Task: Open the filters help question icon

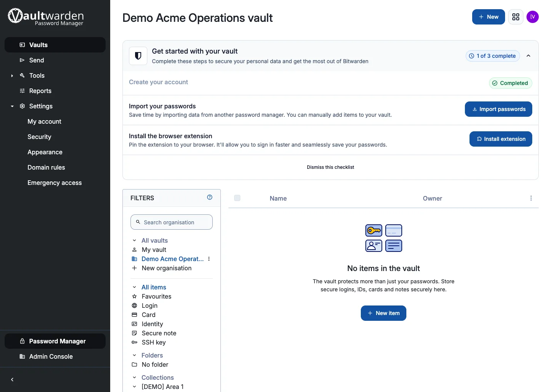Action: pos(210,197)
